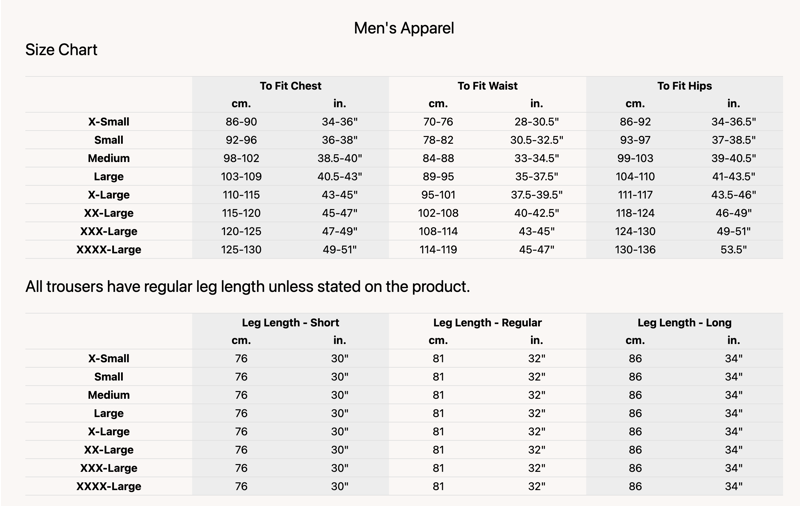Click the Leg Length - Long header
The image size is (800, 506).
[x=684, y=323]
